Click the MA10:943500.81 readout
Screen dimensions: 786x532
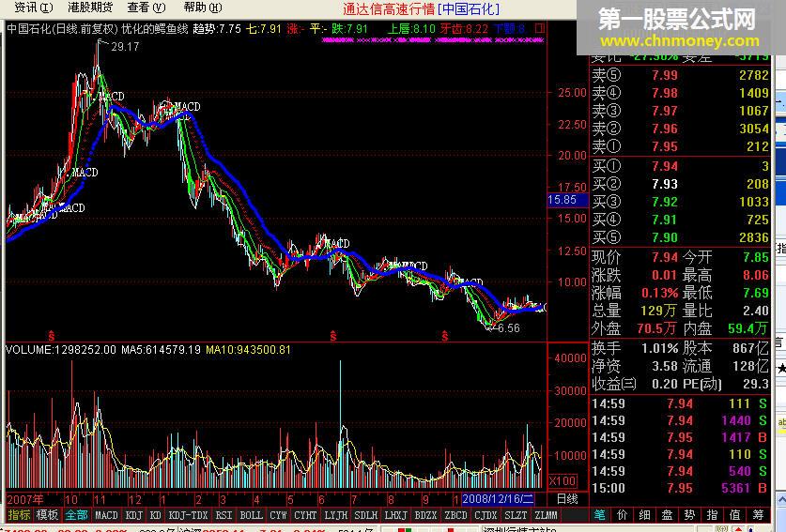click(248, 350)
